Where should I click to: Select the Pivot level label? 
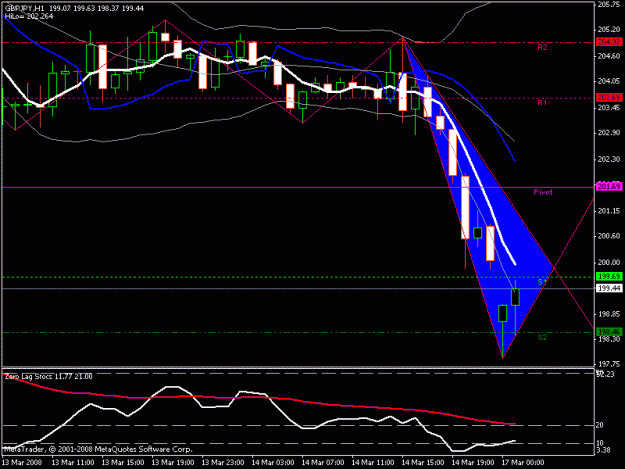pyautogui.click(x=543, y=192)
